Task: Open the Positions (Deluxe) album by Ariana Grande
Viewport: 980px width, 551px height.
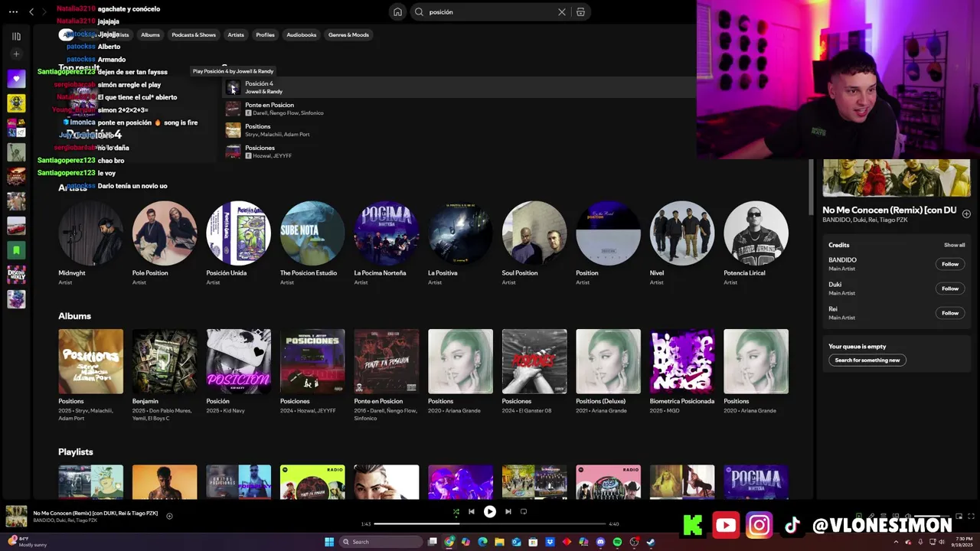Action: point(608,373)
